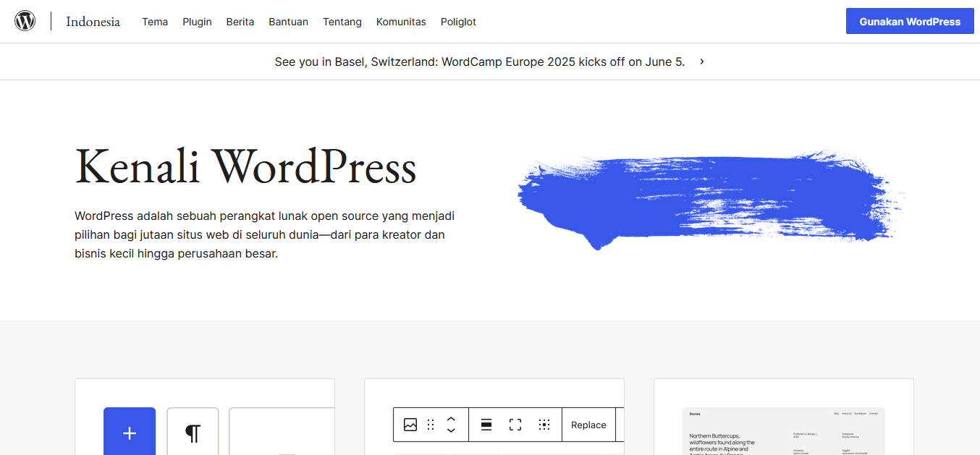Screen dimensions: 980x455
Task: Click the move up chevron in block toolbar
Action: 451,419
